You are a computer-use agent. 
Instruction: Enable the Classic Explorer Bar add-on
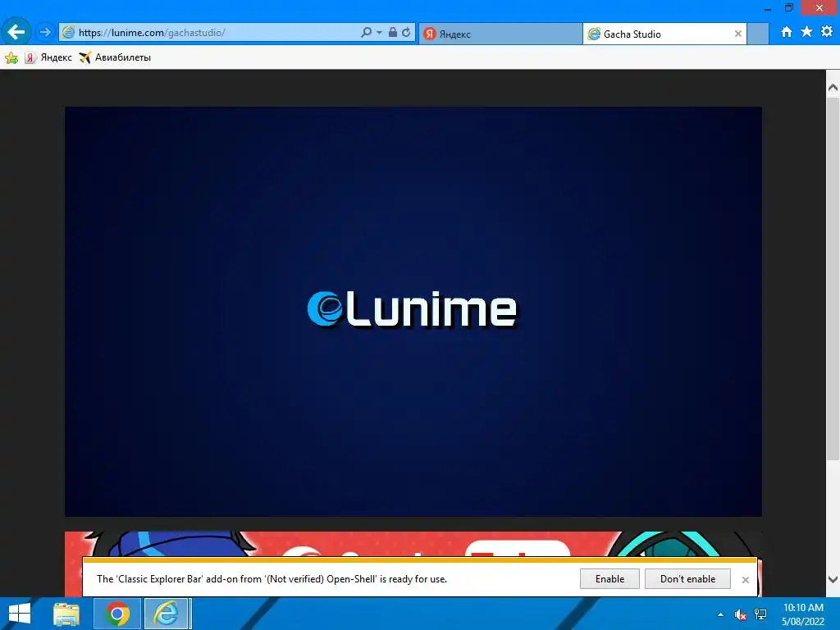click(609, 579)
